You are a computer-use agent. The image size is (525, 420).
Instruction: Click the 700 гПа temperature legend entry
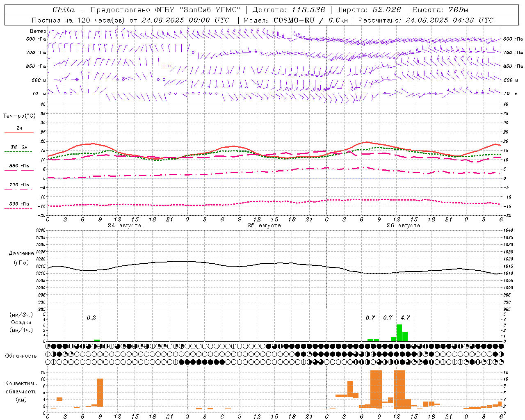pos(19,185)
